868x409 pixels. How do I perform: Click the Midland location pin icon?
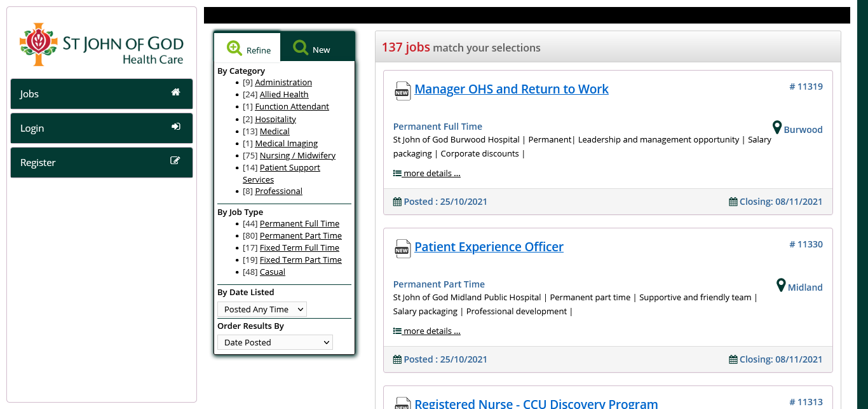pyautogui.click(x=781, y=286)
